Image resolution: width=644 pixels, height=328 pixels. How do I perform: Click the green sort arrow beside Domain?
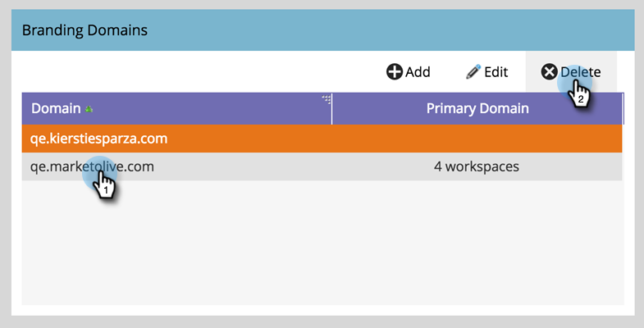89,109
